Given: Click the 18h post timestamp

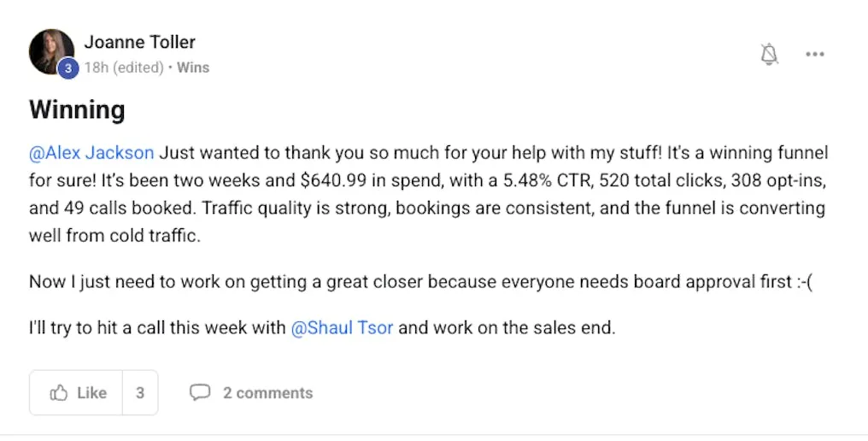Looking at the screenshot, I should click(x=95, y=68).
